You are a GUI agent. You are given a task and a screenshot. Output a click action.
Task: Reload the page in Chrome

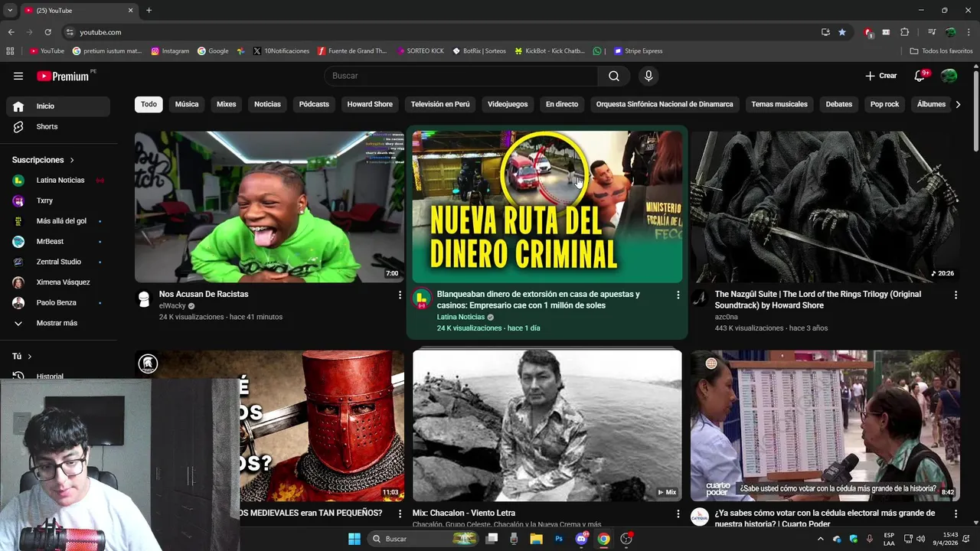coord(47,32)
